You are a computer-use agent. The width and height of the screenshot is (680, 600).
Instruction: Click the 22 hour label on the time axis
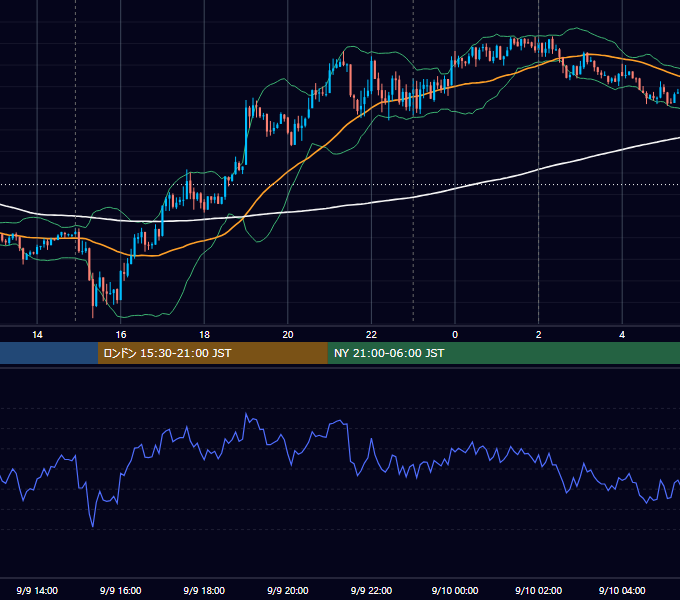coord(371,335)
